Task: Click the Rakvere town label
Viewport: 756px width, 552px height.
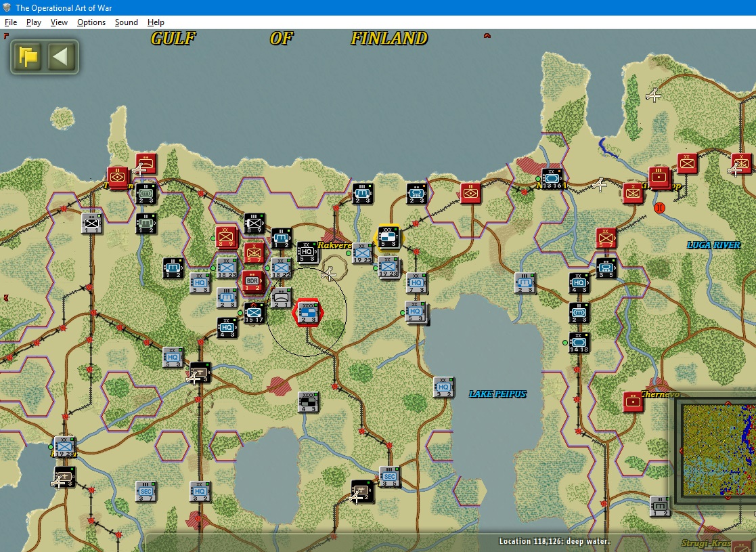Action: click(x=334, y=245)
